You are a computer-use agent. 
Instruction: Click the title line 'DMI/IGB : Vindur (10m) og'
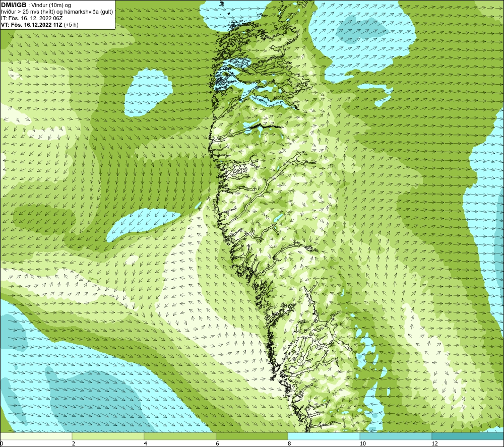point(36,5)
